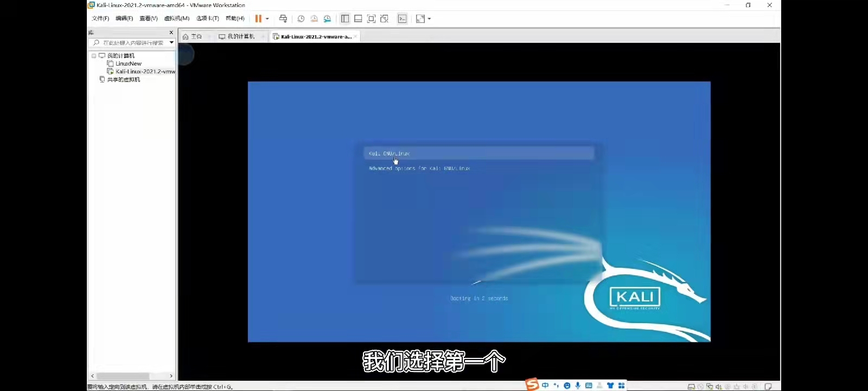Screen dimensions: 868x391
Task: Open the 选项卡(T) menu
Action: click(x=207, y=18)
